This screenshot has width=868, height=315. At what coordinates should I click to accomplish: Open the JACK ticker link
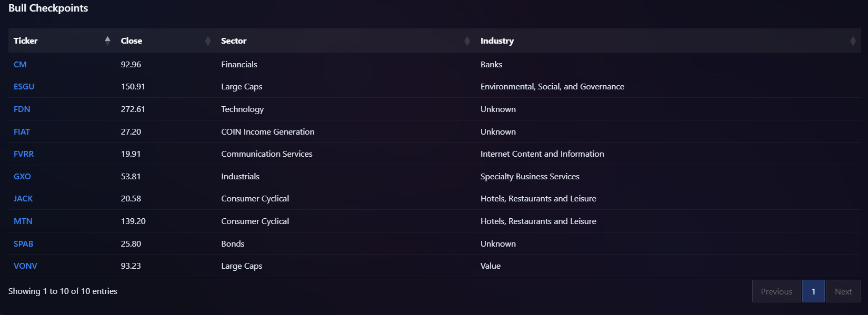click(23, 199)
